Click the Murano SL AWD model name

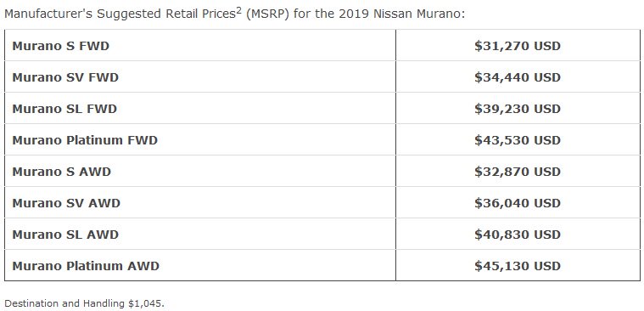[x=65, y=235]
